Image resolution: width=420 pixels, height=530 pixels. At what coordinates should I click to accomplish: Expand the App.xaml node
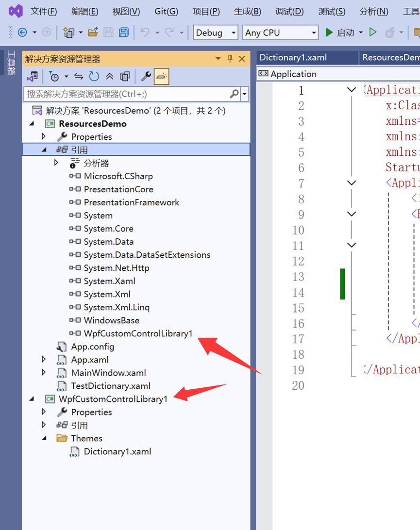coord(44,359)
